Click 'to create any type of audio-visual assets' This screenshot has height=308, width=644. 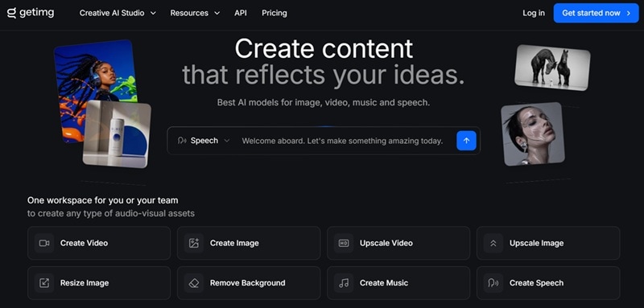tap(111, 214)
